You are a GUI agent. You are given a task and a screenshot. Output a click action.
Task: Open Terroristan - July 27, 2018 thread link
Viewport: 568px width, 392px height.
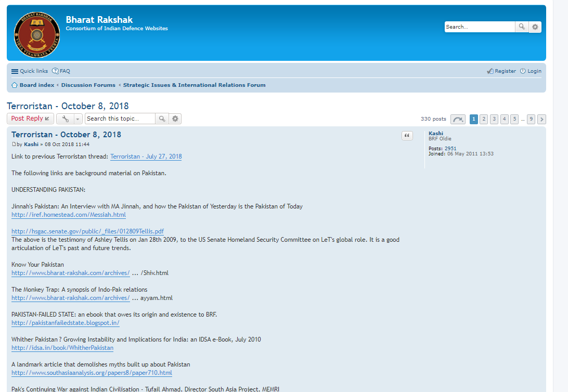click(x=146, y=156)
